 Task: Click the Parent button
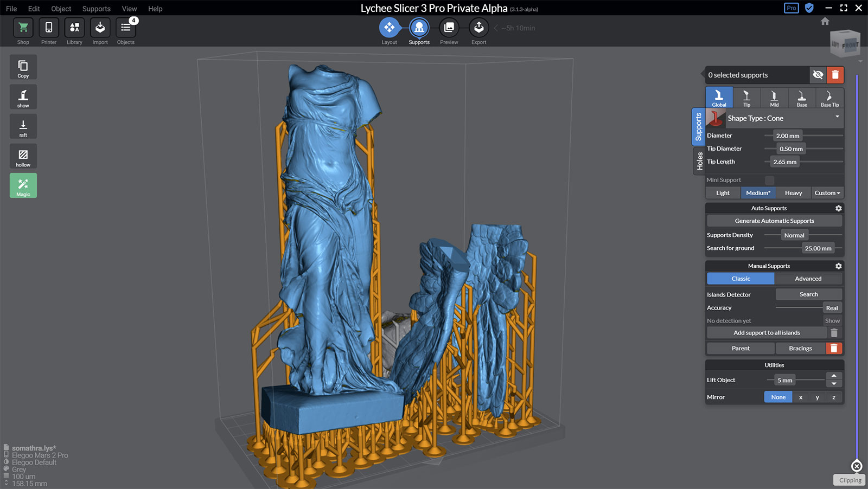[x=741, y=349]
